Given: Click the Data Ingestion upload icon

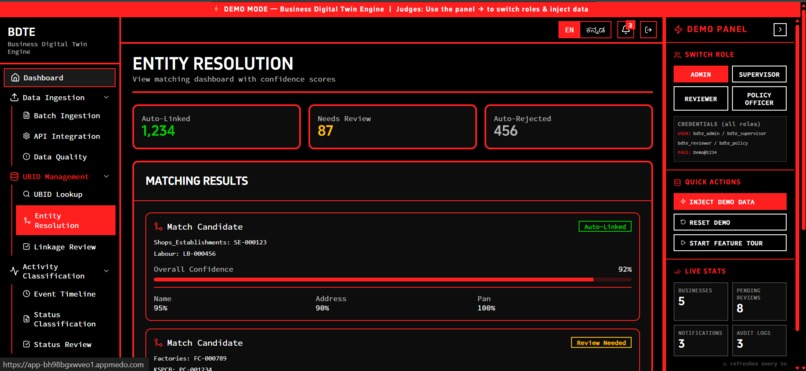Looking at the screenshot, I should pos(14,98).
